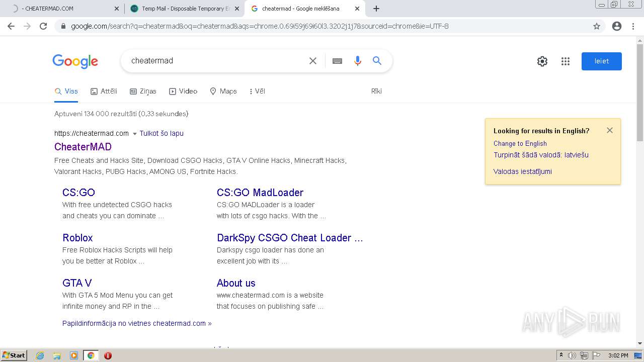The width and height of the screenshot is (644, 362).
Task: Open Internet Explorer from the taskbar
Action: [x=40, y=355]
